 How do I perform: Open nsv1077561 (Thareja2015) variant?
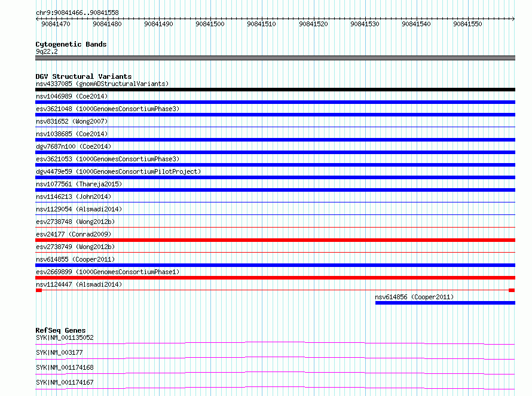tap(79, 184)
